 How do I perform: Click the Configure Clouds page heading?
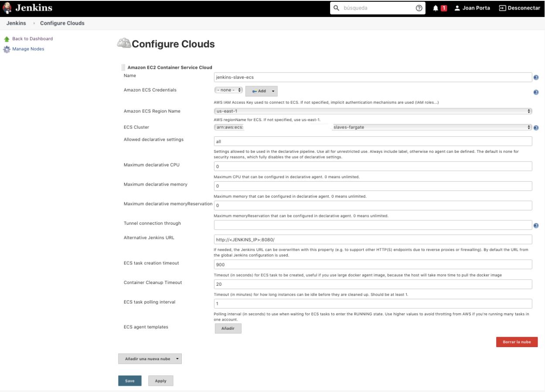173,44
